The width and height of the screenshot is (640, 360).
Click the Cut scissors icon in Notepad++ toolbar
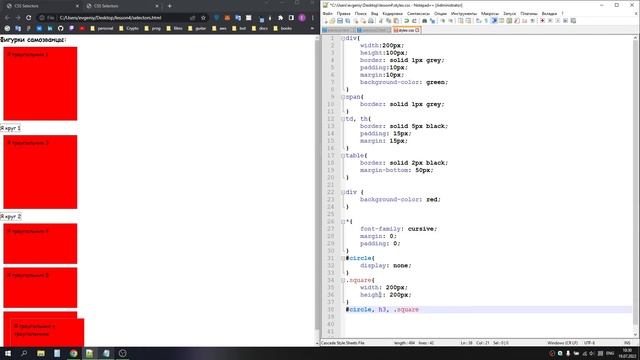coord(380,21)
